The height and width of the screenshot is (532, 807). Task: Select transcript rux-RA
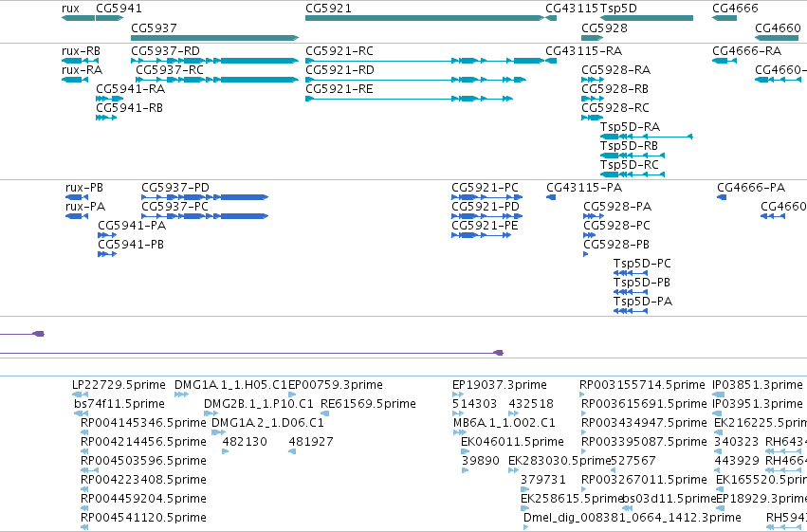point(74,80)
